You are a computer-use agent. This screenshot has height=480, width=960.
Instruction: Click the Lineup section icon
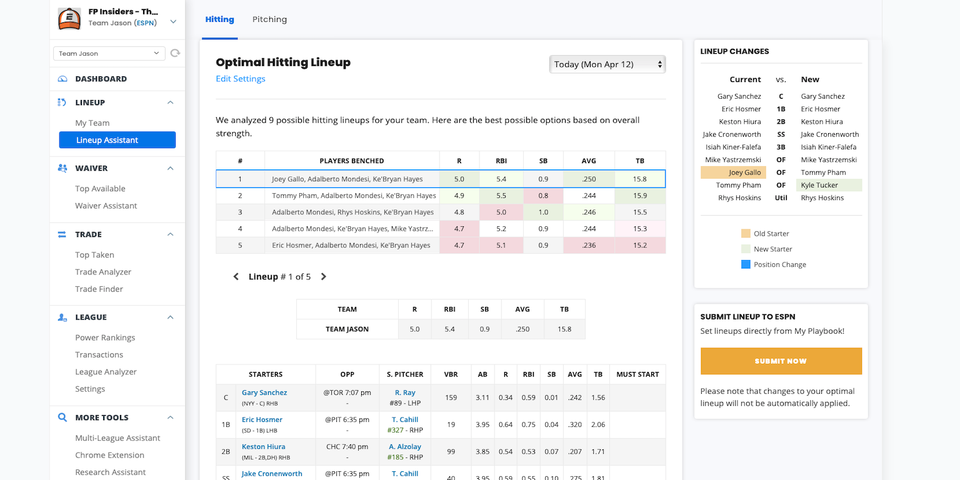(62, 102)
